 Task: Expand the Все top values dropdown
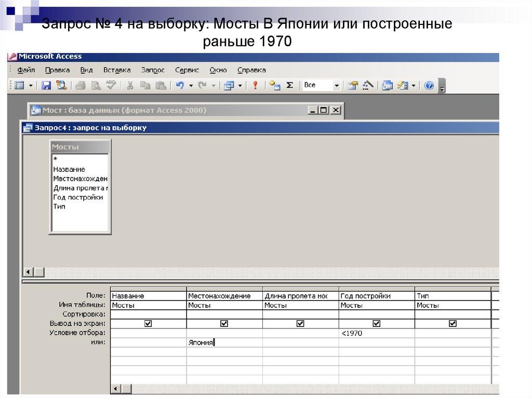(x=336, y=86)
